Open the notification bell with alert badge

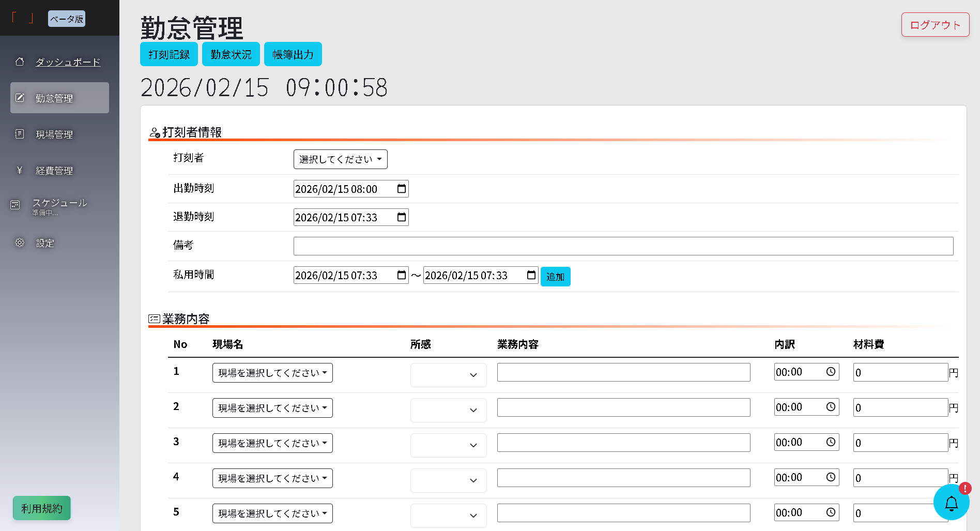[952, 503]
